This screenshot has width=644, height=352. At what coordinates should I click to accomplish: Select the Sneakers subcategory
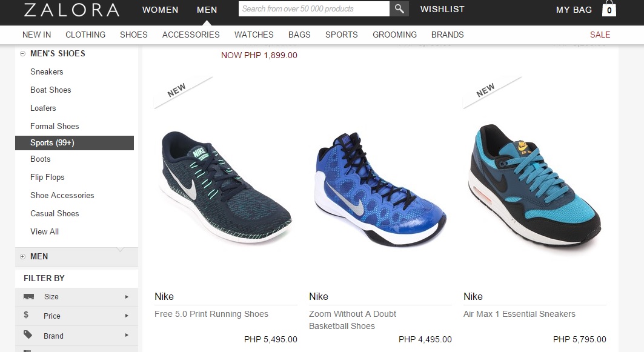(47, 72)
